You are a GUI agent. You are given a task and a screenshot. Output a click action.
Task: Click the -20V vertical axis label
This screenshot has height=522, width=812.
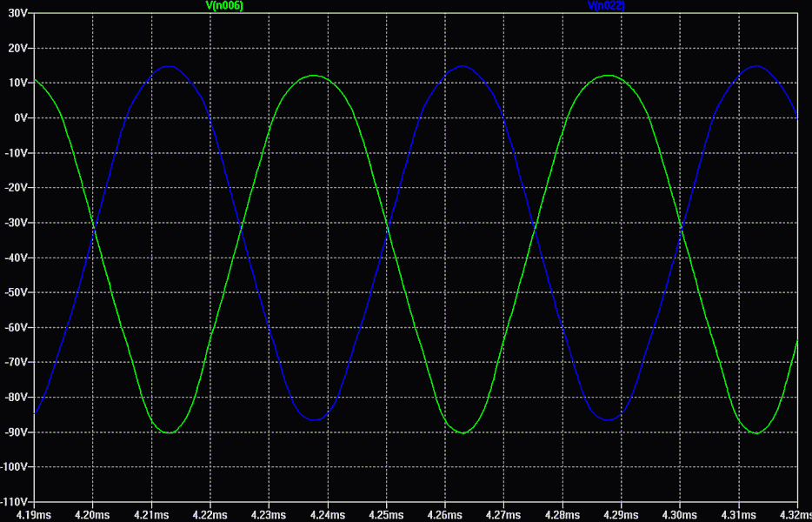coord(17,188)
